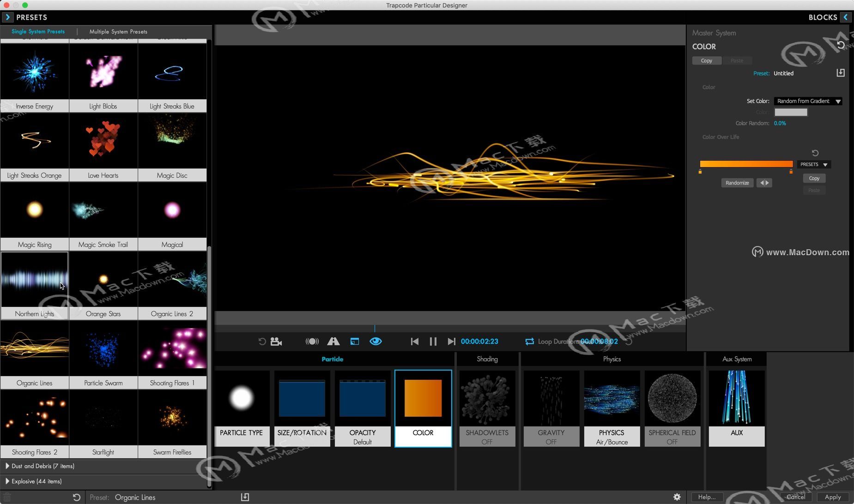Click the orange Color Over Life gradient bar
This screenshot has width=854, height=504.
point(745,163)
